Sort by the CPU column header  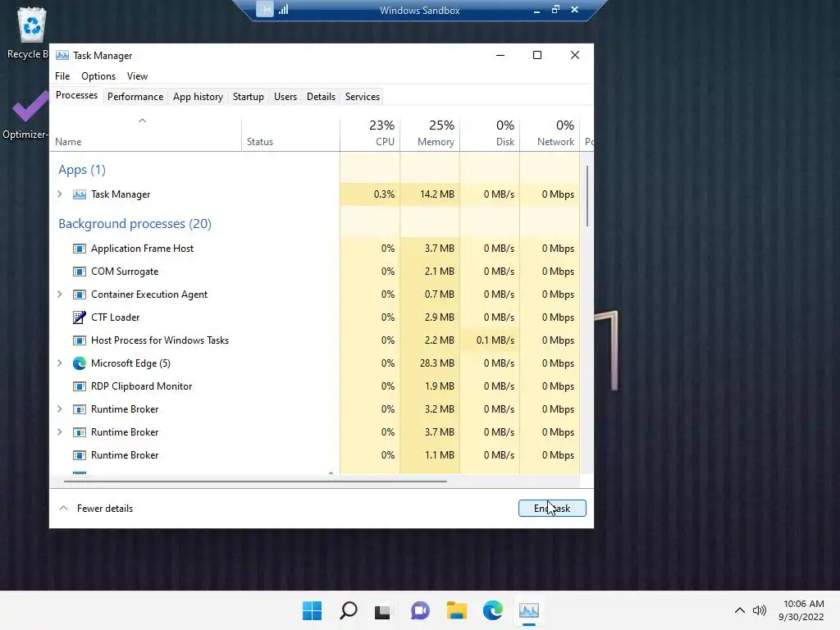(x=370, y=133)
